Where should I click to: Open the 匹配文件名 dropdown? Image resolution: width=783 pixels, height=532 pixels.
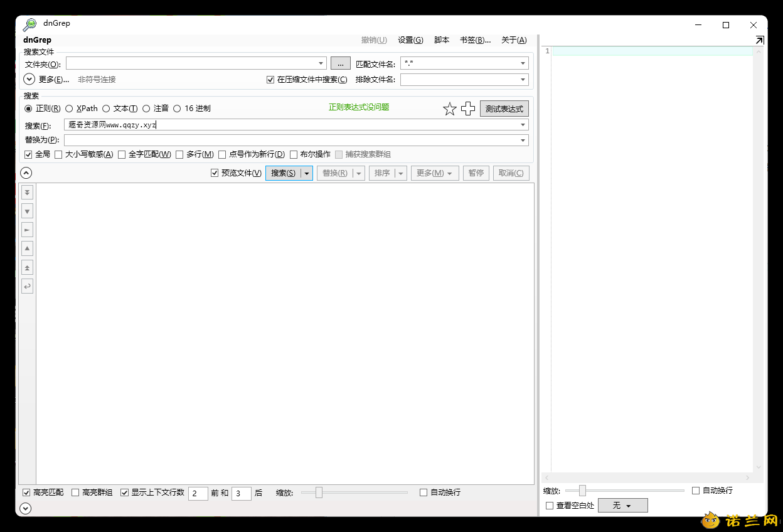coord(523,63)
